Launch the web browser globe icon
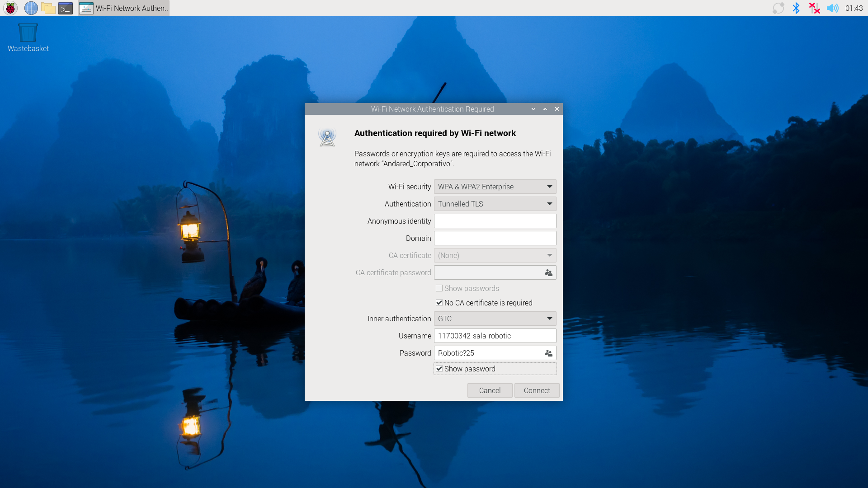 point(31,8)
